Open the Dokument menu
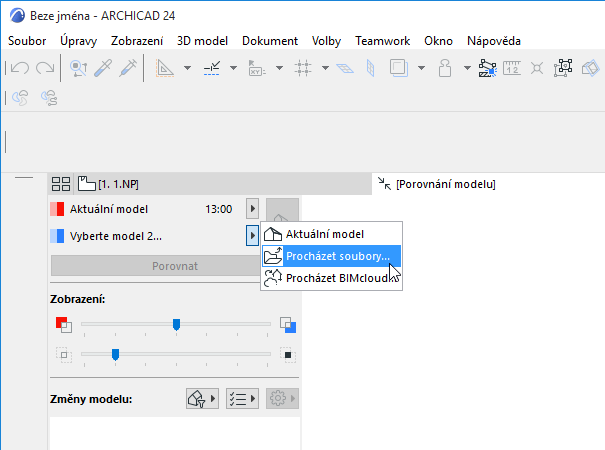605x450 pixels. tap(270, 41)
